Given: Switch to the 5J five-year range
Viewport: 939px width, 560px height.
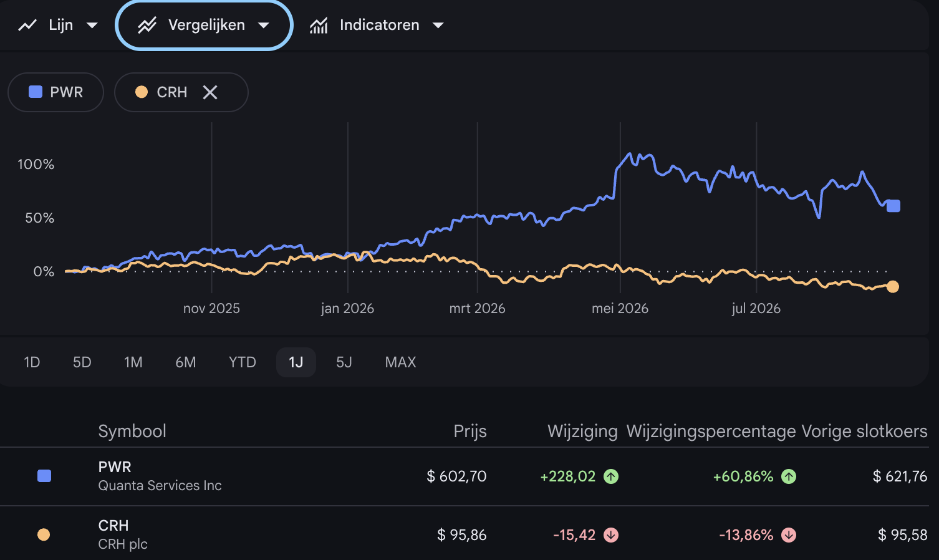Looking at the screenshot, I should click(x=344, y=362).
